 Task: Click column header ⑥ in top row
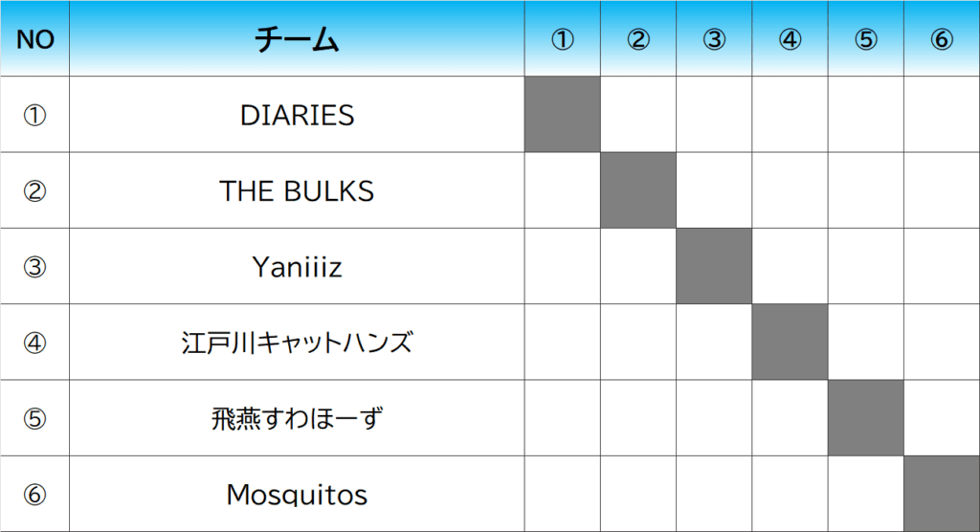[x=942, y=39]
